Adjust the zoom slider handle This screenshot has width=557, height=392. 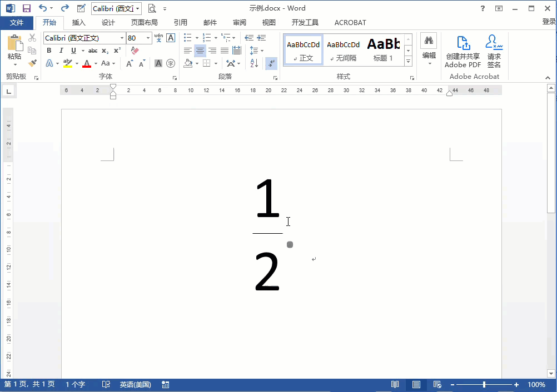(x=484, y=385)
